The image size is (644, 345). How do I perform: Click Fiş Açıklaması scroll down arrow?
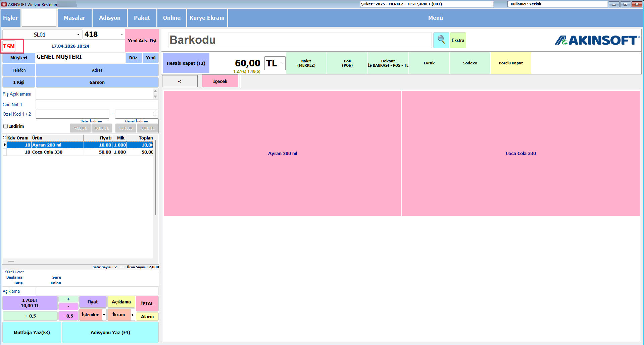click(x=155, y=97)
